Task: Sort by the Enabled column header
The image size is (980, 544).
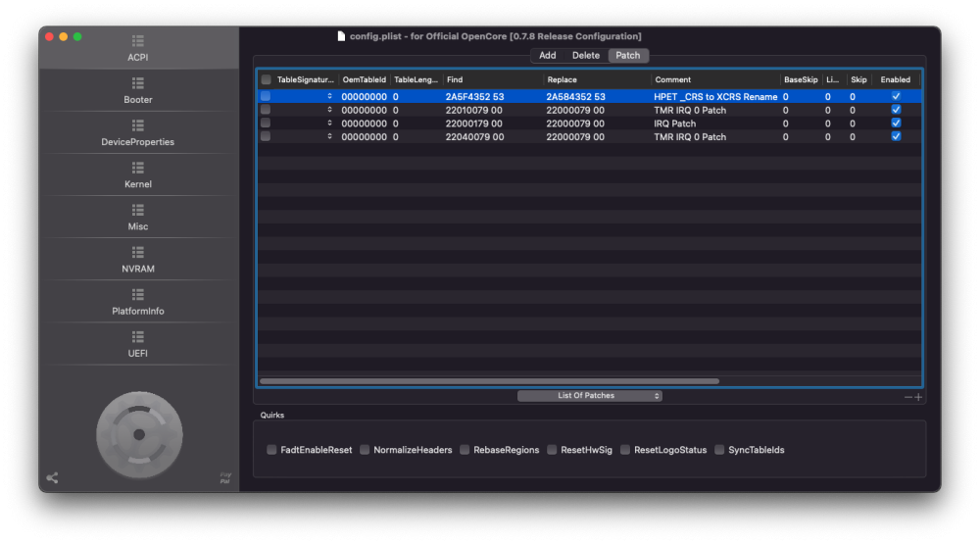Action: (896, 79)
